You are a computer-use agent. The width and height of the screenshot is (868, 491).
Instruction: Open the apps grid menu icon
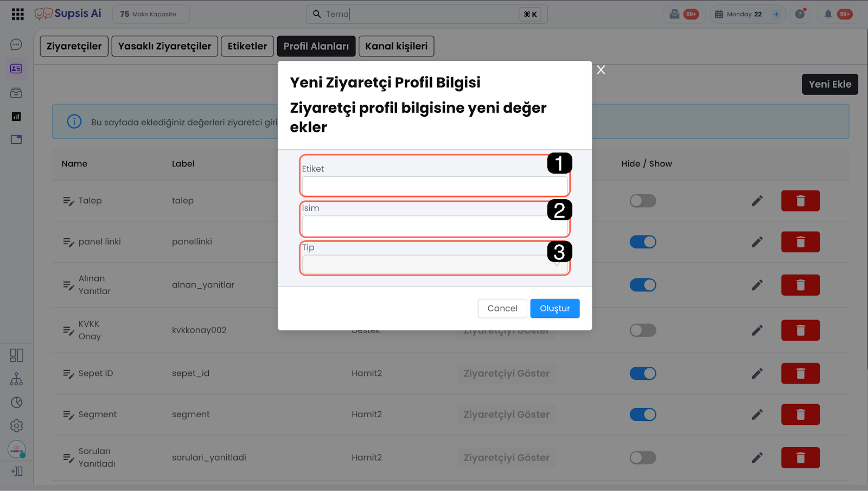point(17,14)
